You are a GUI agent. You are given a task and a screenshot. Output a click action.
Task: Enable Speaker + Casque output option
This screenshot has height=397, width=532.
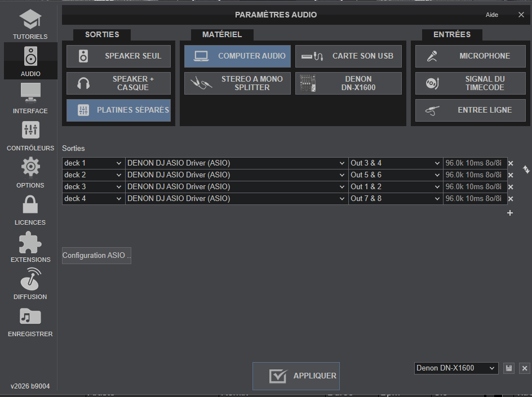[118, 83]
